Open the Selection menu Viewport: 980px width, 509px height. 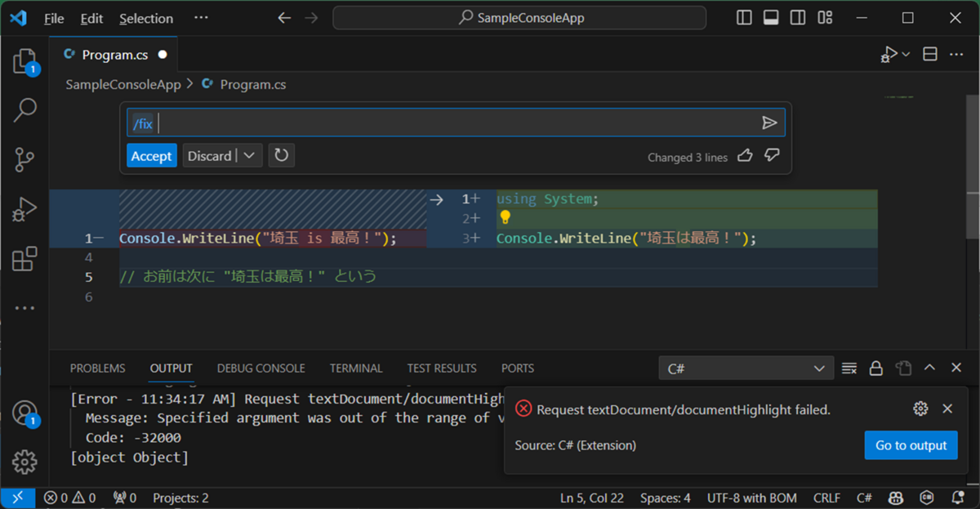pos(146,18)
